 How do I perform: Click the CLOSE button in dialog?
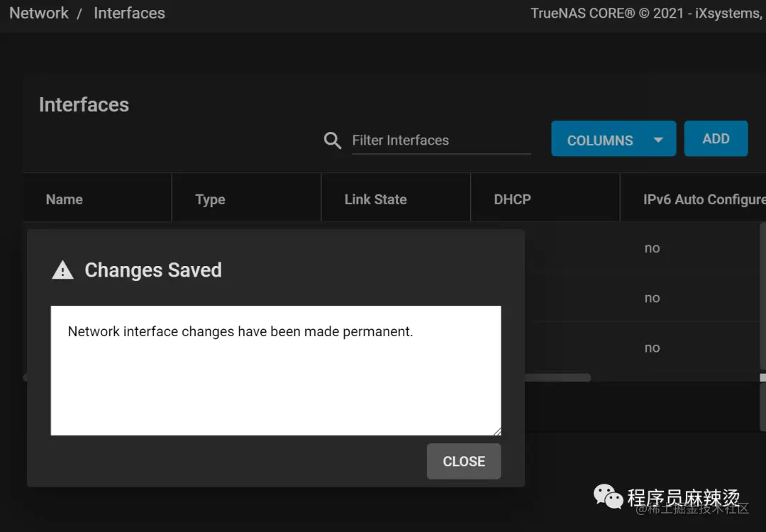pyautogui.click(x=464, y=461)
